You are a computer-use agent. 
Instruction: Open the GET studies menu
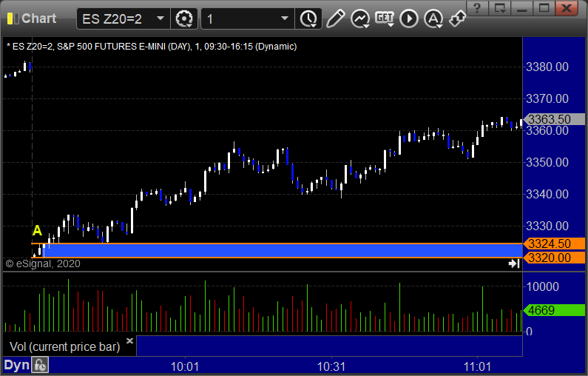tap(385, 19)
